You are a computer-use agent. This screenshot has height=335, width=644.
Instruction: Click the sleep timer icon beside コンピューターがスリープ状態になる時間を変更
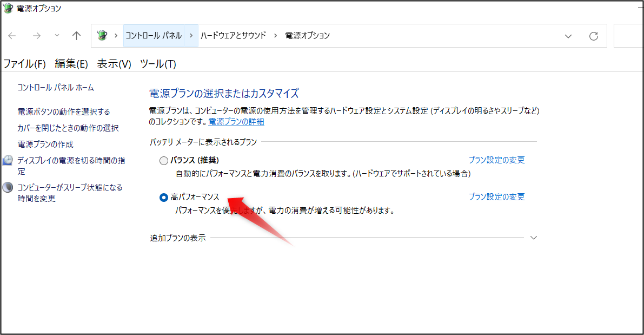tap(9, 187)
